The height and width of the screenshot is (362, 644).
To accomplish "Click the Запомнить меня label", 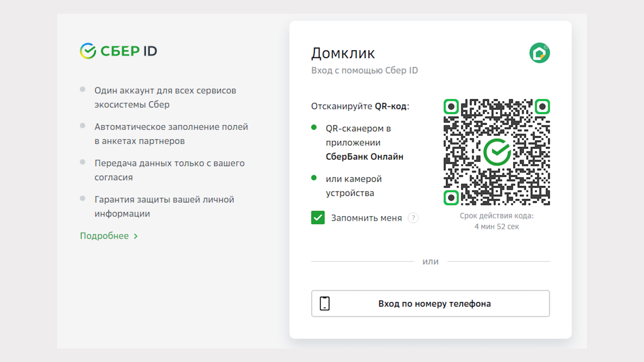I will [366, 218].
